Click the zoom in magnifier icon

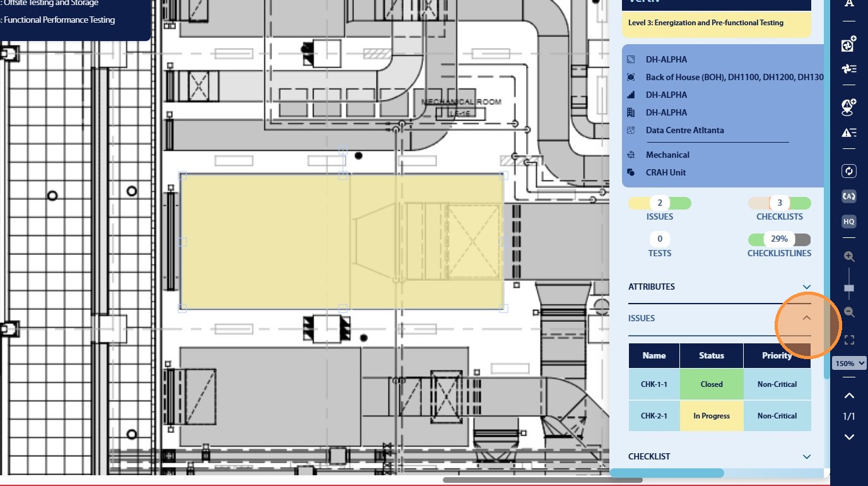point(849,257)
